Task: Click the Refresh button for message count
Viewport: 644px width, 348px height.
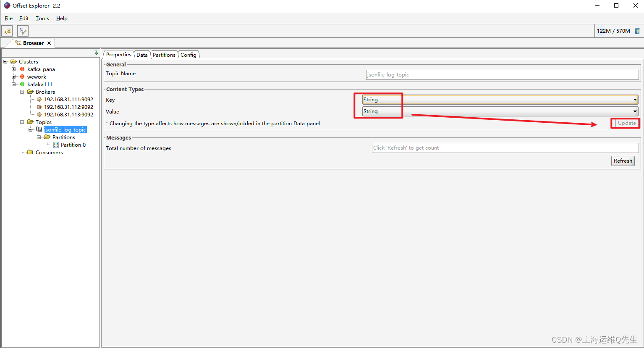Action: tap(623, 161)
